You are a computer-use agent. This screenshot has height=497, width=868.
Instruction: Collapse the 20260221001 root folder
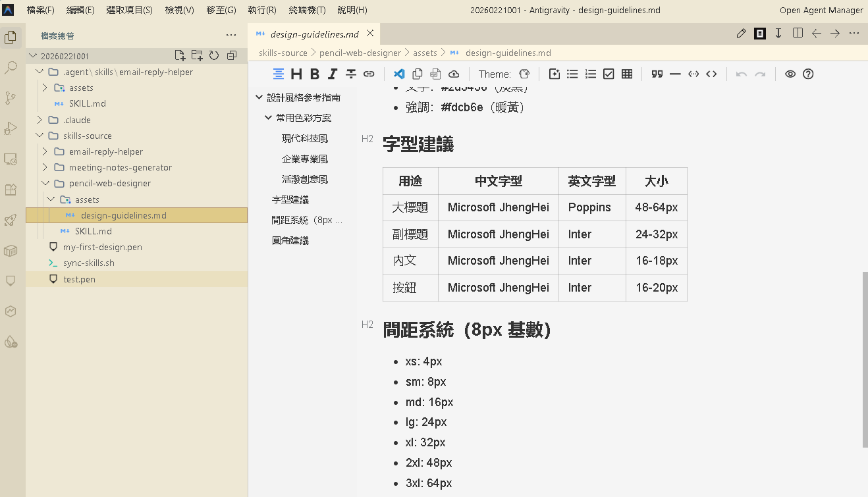(x=32, y=55)
